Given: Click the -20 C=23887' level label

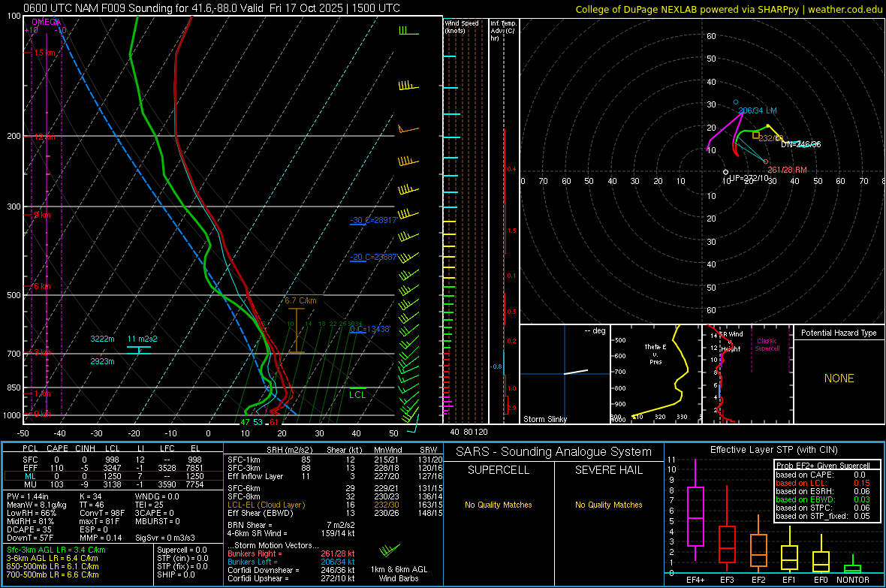Looking at the screenshot, I should 373,257.
